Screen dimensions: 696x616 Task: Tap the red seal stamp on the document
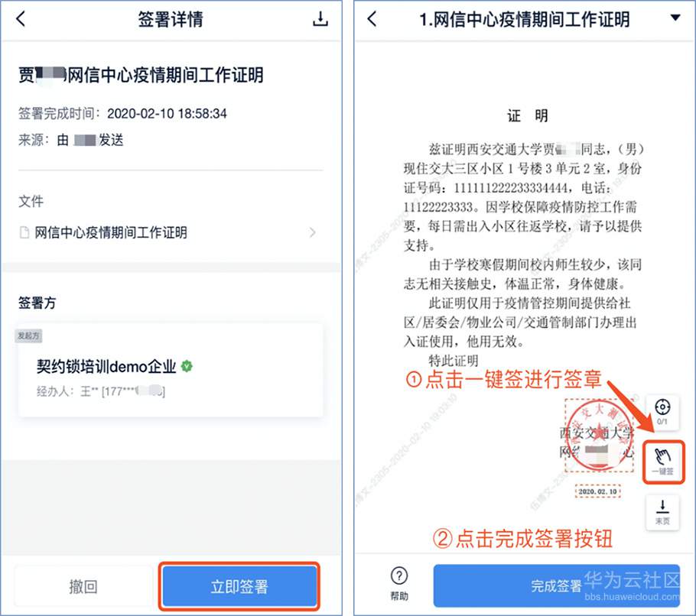[599, 437]
